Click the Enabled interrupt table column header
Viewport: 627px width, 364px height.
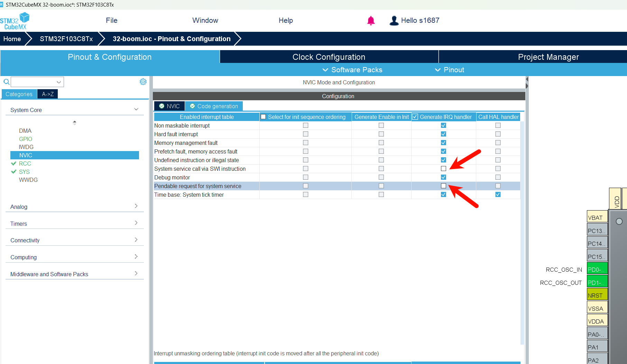(207, 117)
